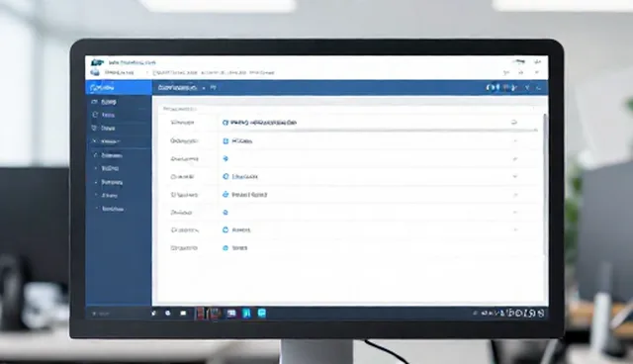Select the highlighted first item in the sidebar
This screenshot has width=633, height=364.
(x=119, y=88)
